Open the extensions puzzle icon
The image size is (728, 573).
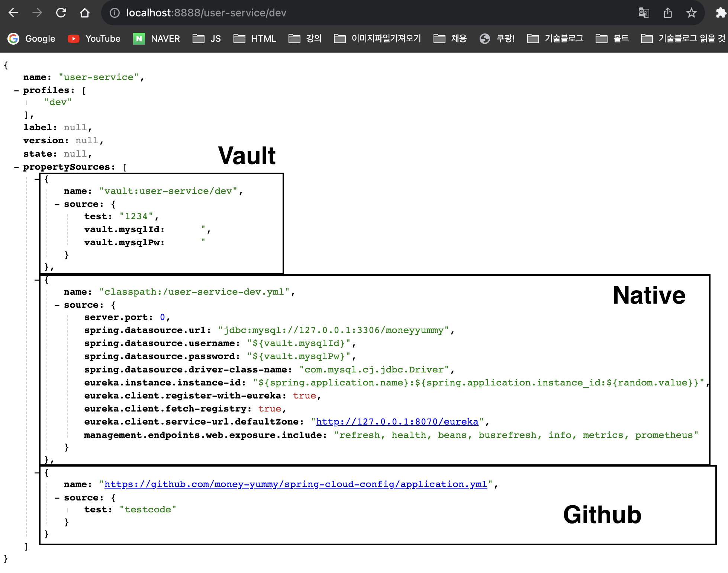point(721,13)
